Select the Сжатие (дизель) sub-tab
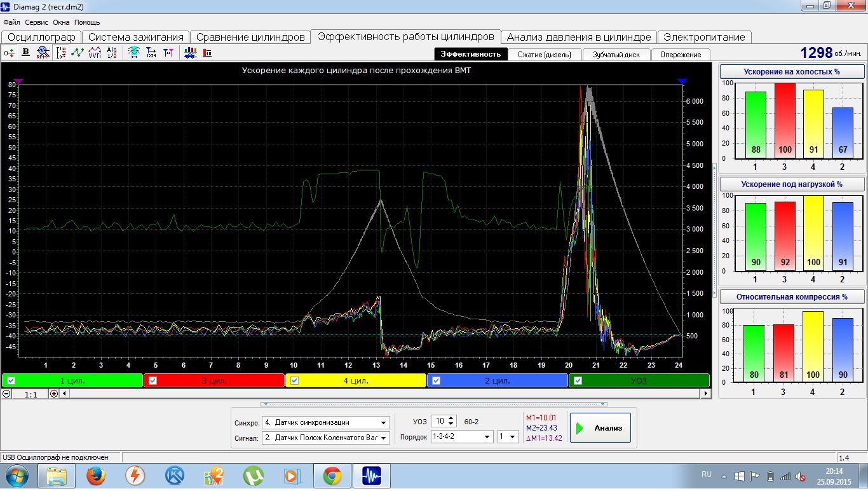The height and width of the screenshot is (491, 868). click(x=545, y=55)
